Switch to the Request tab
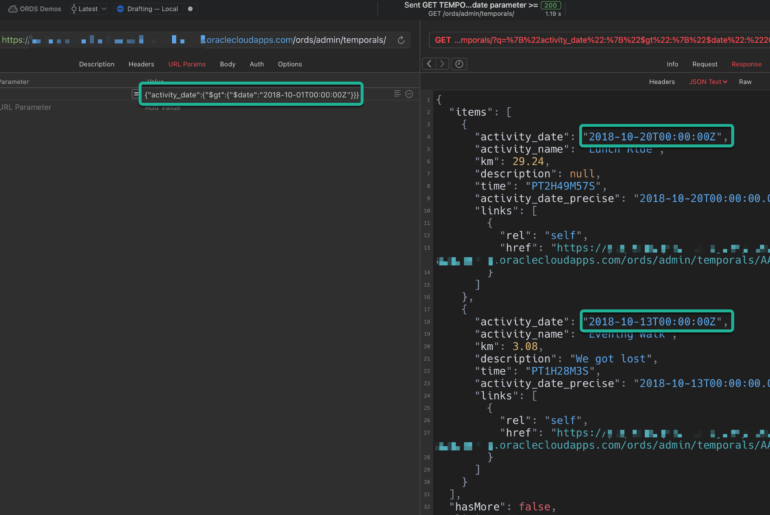Viewport: 770px width, 515px height. [x=705, y=64]
